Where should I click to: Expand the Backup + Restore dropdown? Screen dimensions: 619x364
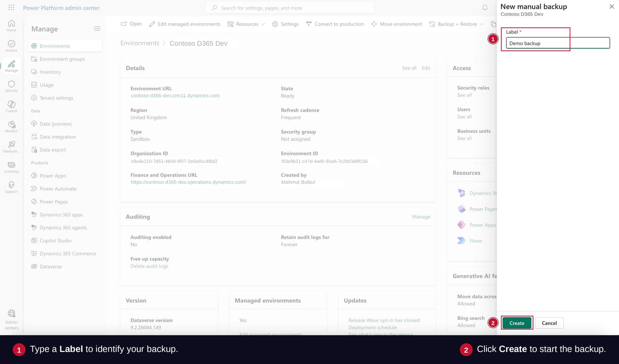pos(457,24)
